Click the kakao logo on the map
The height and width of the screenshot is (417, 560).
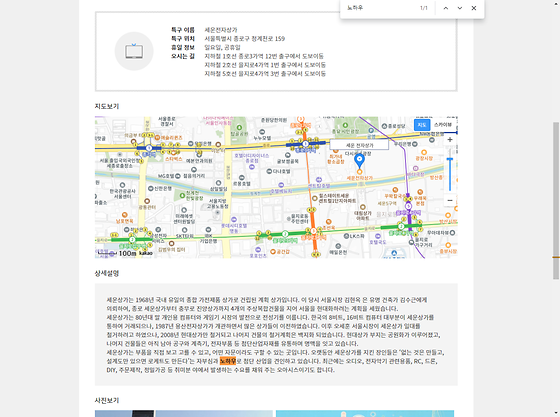pos(145,253)
